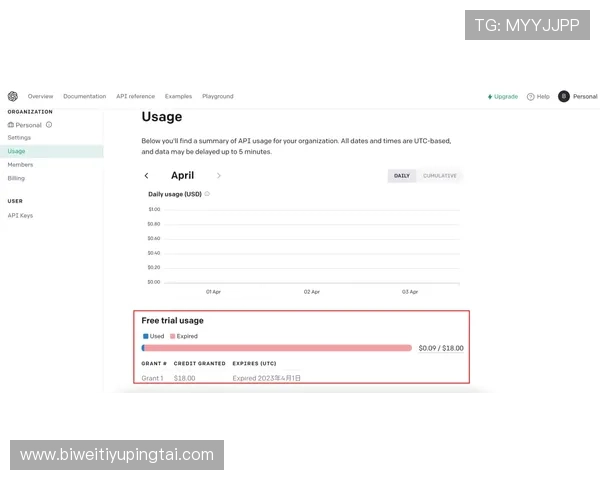Open Members in the sidebar

(x=20, y=165)
